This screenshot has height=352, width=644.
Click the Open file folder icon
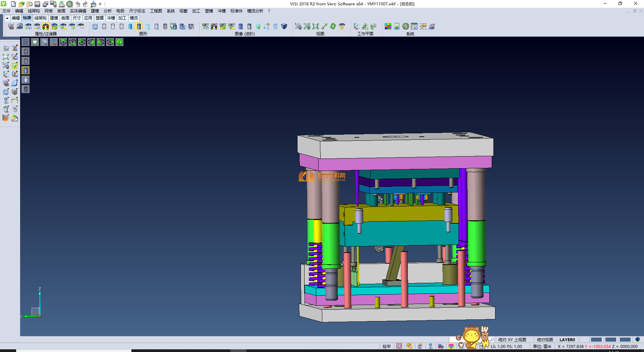tap(21, 4)
